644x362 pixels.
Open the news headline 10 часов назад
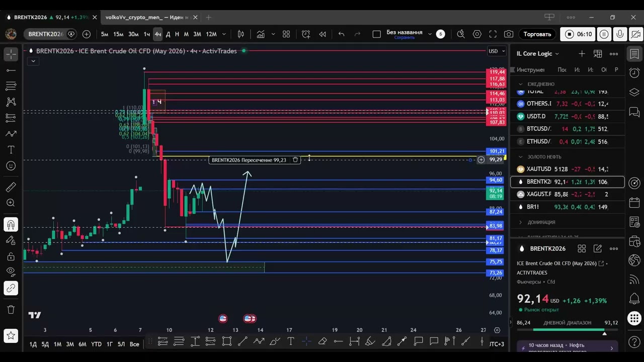pos(567,348)
